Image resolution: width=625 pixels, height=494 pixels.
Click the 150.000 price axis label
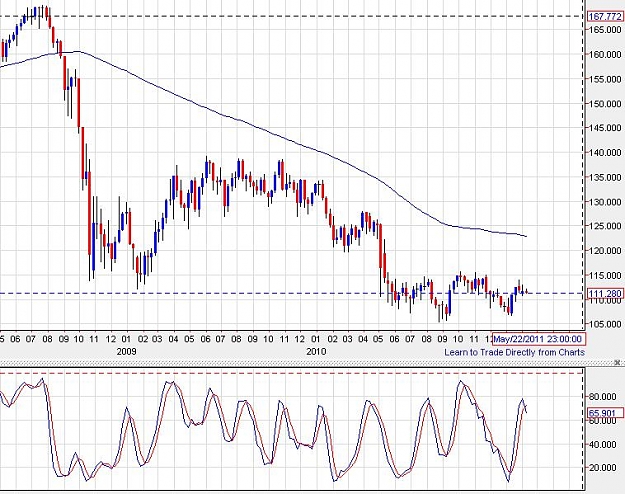(605, 104)
